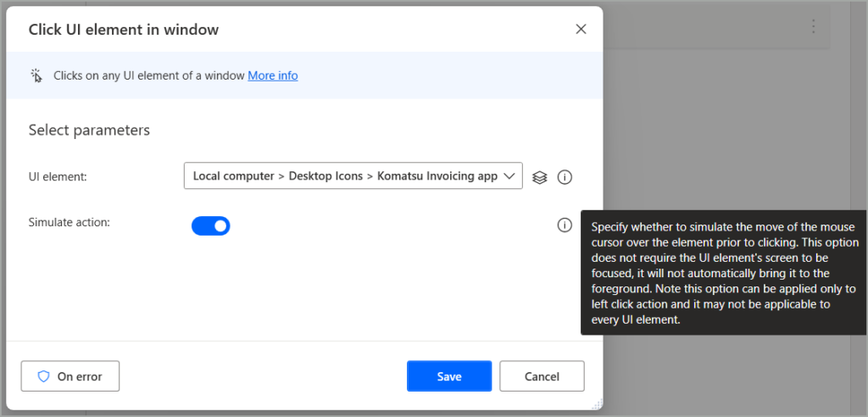Click the shield icon on On error button
Viewport: 868px width, 417px height.
44,376
